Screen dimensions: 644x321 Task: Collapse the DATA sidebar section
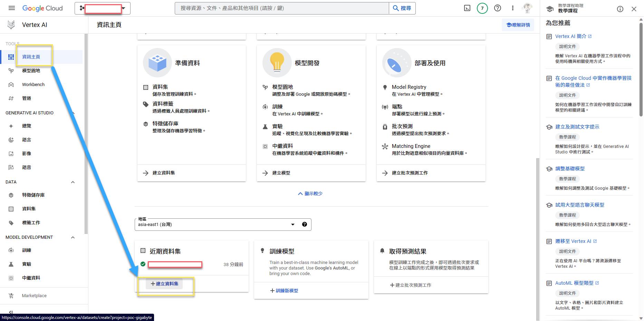point(73,182)
